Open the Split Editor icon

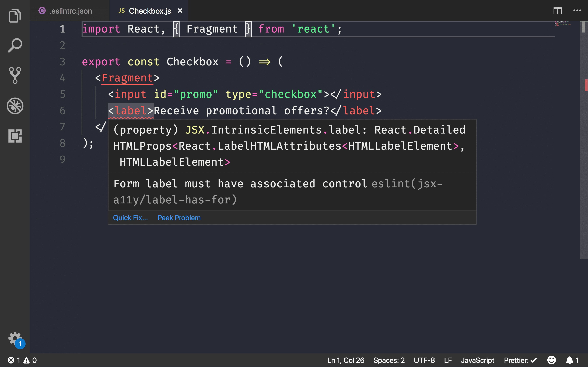(x=558, y=10)
